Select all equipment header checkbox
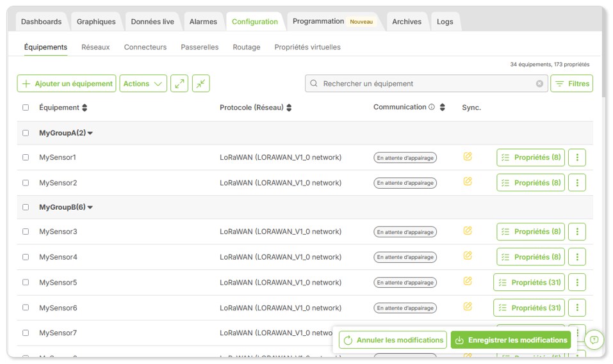 click(26, 107)
